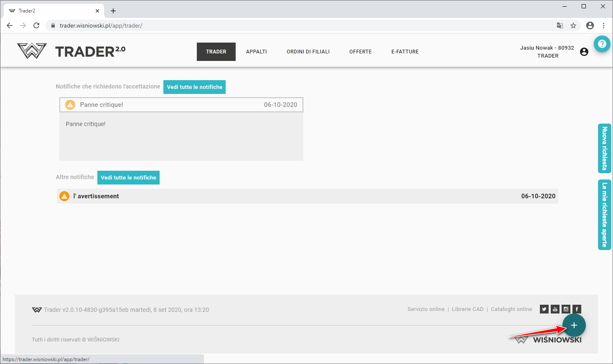Open the YouTube social icon in footer
The image size is (613, 364).
[555, 309]
